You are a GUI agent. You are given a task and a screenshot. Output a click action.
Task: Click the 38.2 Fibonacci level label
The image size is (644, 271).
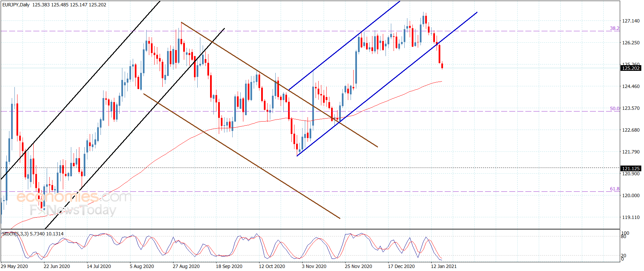615,28
